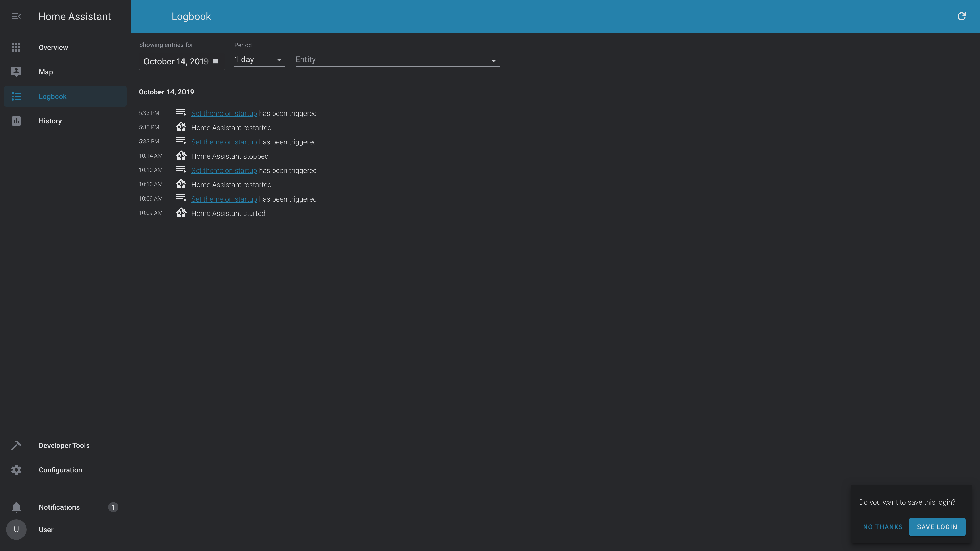Dismiss prompt with NO THANKS
980x551 pixels.
tap(883, 527)
